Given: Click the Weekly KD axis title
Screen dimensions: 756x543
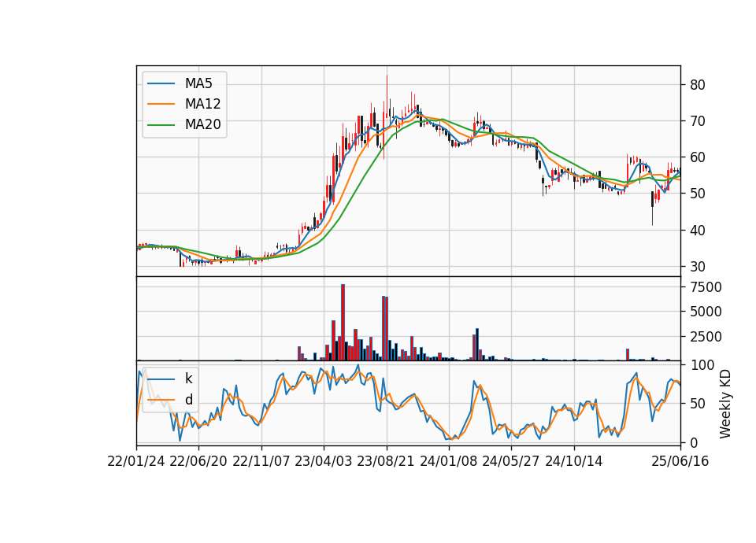Looking at the screenshot, I should [724, 404].
